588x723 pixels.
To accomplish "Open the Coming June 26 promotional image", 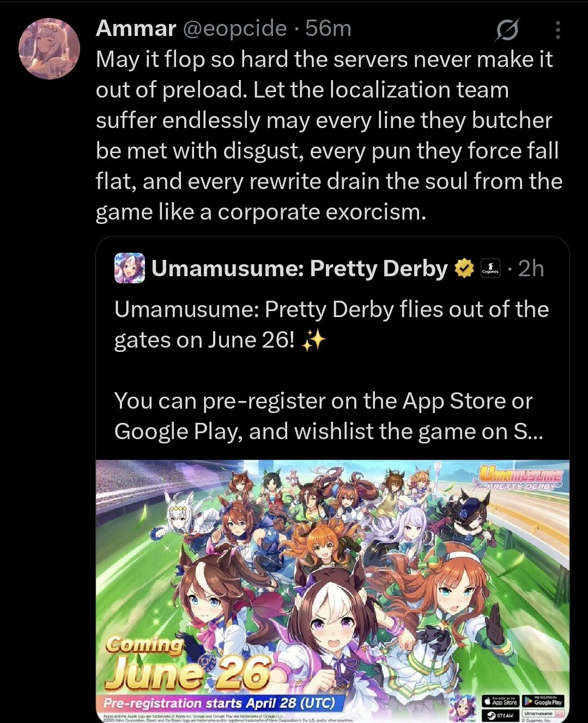I will pos(332,591).
